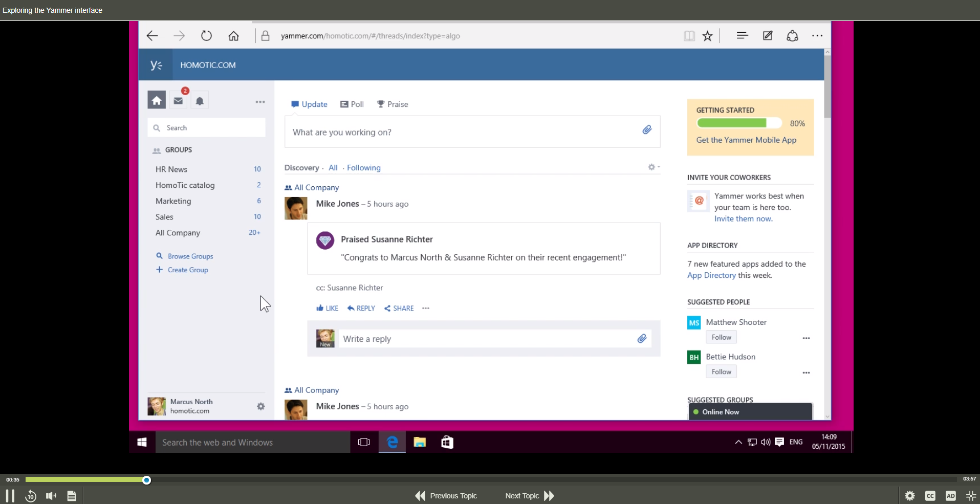Open the Discovery feed settings dropdown
The height and width of the screenshot is (504, 980).
652,167
